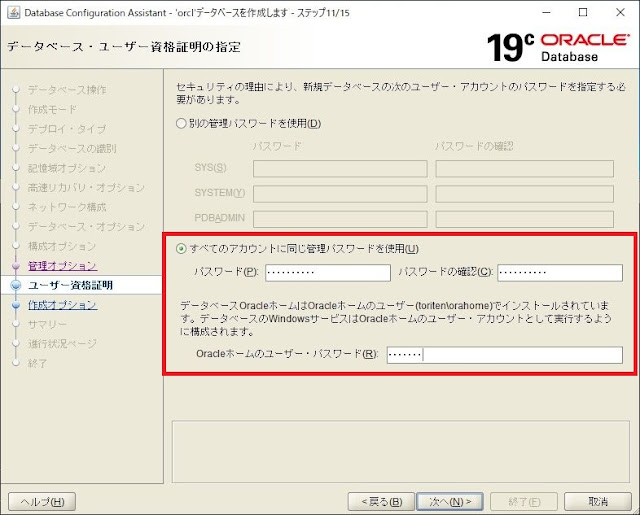Click the 終了(E) button

pos(524,502)
